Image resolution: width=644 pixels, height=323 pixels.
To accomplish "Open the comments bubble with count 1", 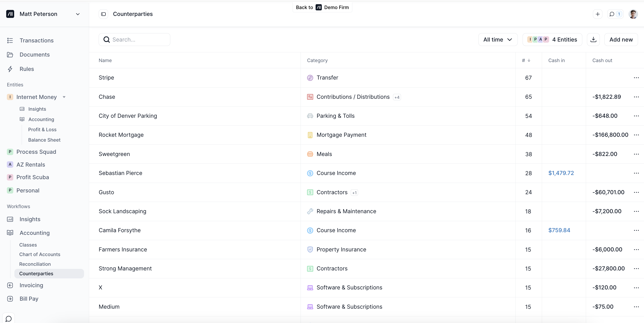I will point(615,14).
